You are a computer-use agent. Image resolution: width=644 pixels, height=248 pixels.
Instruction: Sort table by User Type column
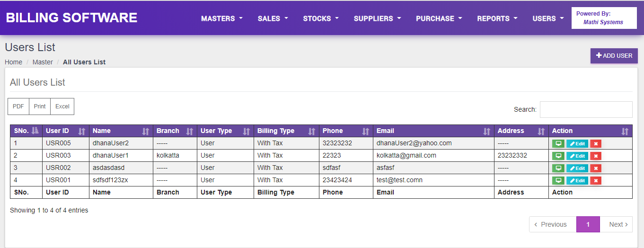[225, 131]
